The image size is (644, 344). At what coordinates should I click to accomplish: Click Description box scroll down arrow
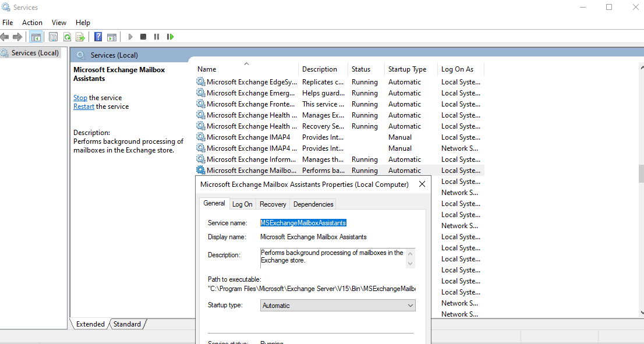[x=410, y=264]
